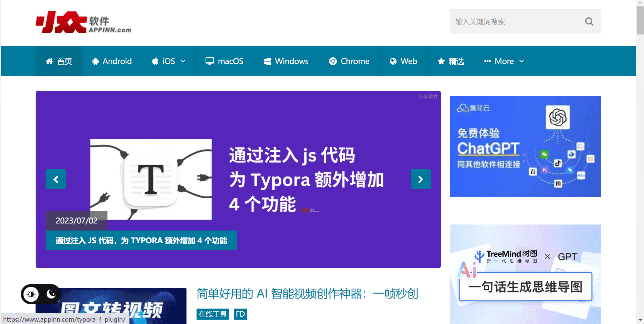Open the Windows category
The height and width of the screenshot is (324, 644).
(286, 61)
